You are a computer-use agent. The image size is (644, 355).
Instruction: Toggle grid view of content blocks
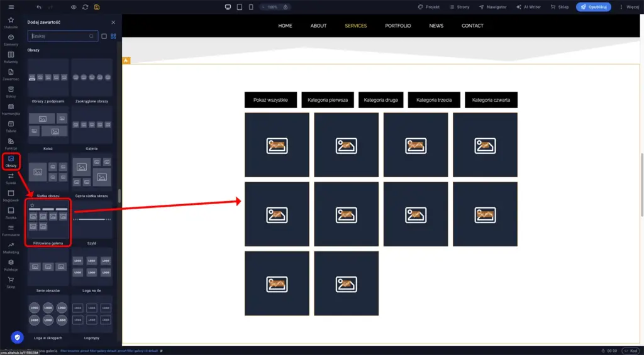click(113, 36)
